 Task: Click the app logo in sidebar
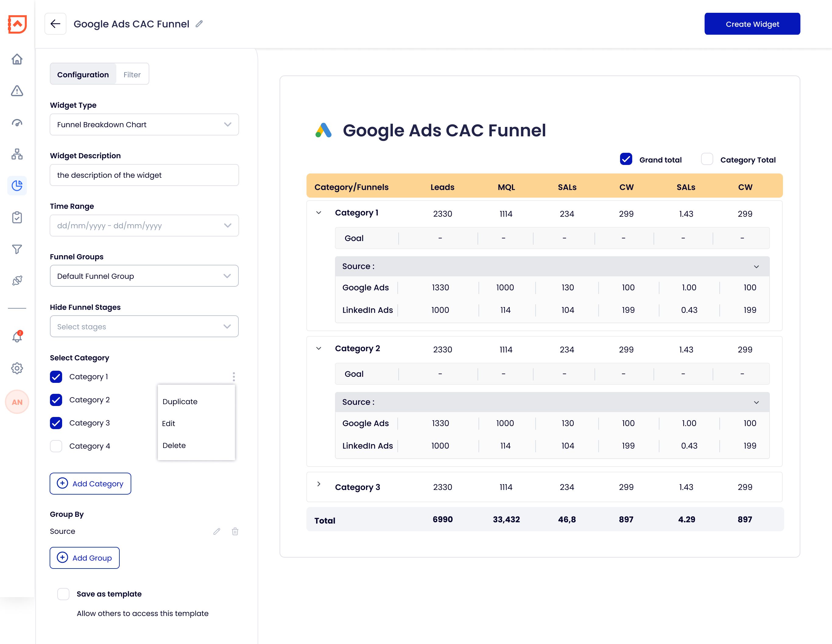click(17, 24)
